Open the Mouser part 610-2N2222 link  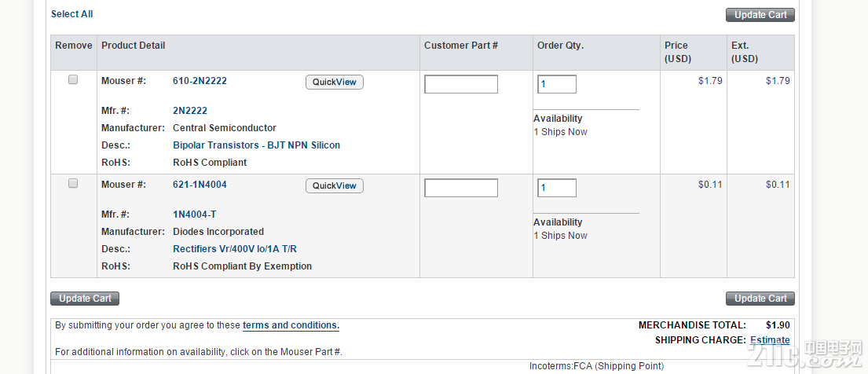pyautogui.click(x=200, y=81)
